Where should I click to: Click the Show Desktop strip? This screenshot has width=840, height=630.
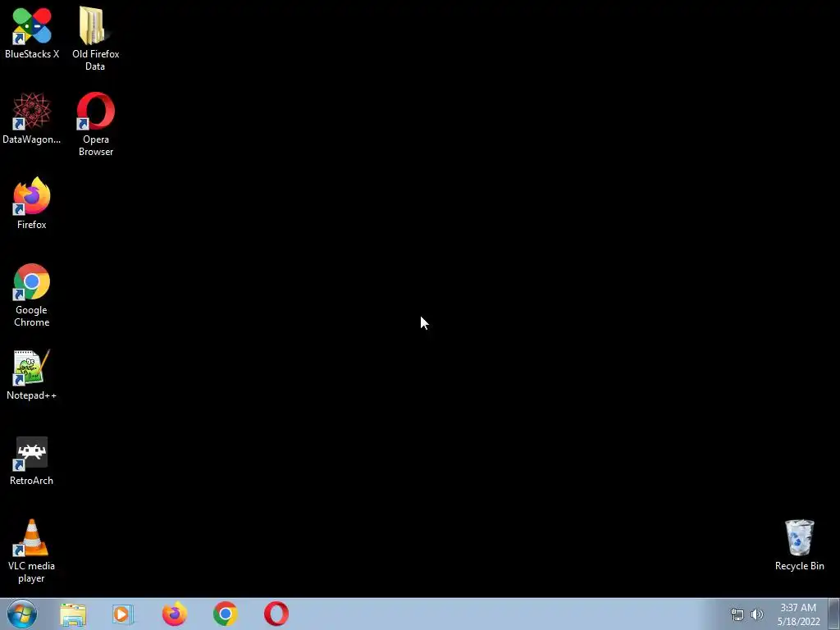click(x=834, y=614)
